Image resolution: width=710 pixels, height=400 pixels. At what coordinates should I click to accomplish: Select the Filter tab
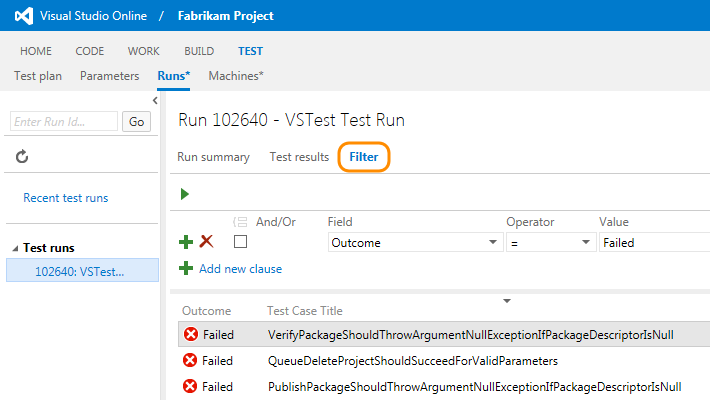pyautogui.click(x=364, y=157)
